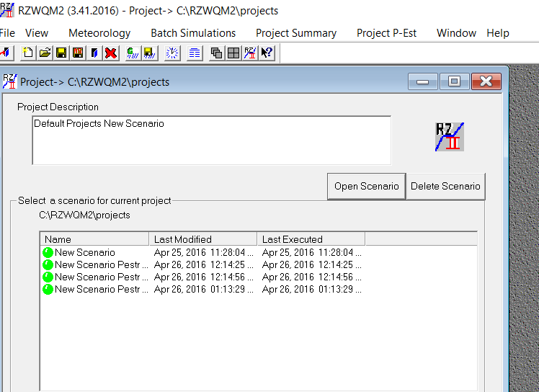Tile windows using the four-pane grid icon
The height and width of the screenshot is (392, 539).
pyautogui.click(x=233, y=53)
